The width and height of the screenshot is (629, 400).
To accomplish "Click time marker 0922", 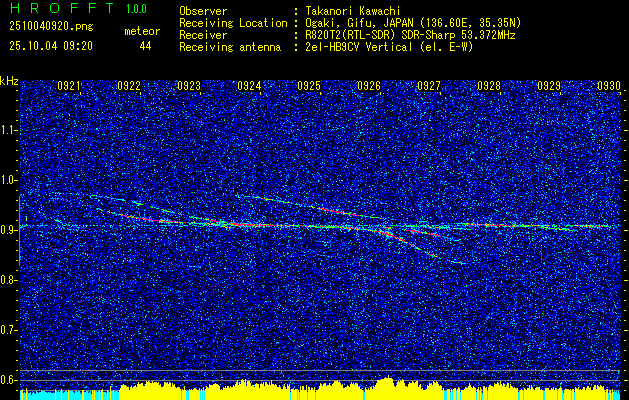I will [129, 86].
